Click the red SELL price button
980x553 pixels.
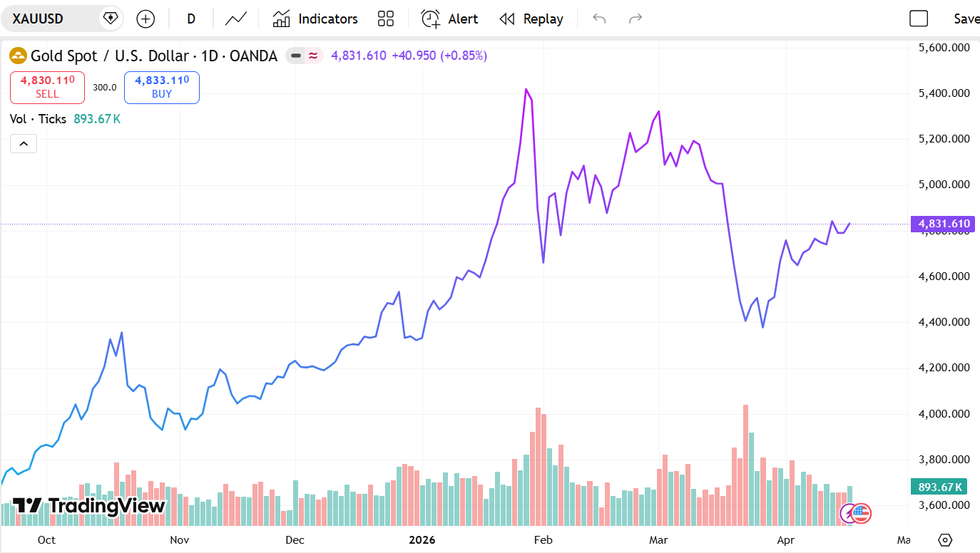(47, 87)
